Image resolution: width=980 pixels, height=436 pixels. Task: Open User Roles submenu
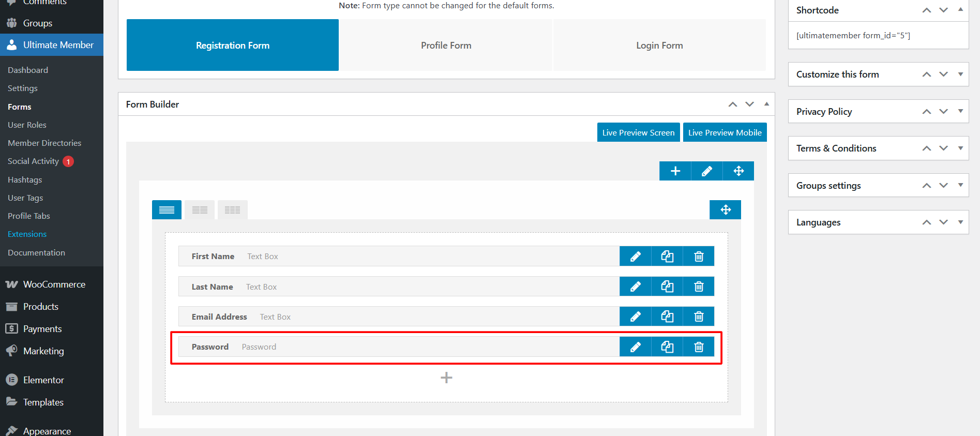click(27, 125)
